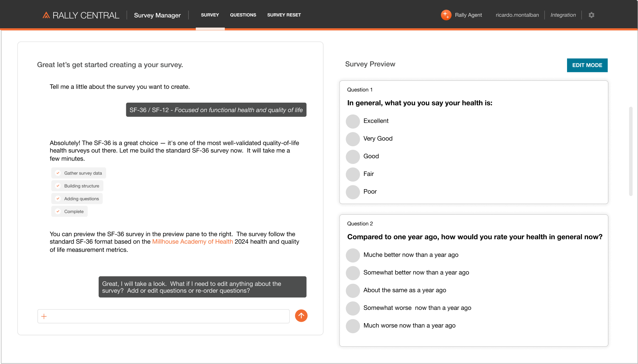Choose Much worse now than a year ago
The image size is (638, 364).
pos(353,326)
